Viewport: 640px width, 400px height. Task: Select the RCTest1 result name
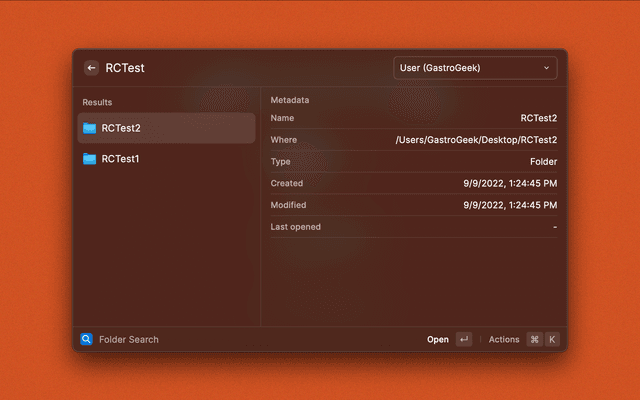120,159
